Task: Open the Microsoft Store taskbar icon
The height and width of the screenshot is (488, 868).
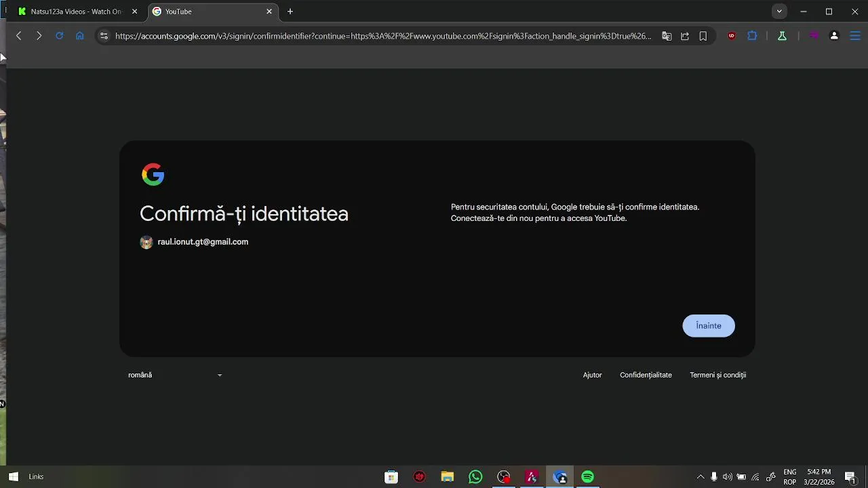Action: coord(391,477)
